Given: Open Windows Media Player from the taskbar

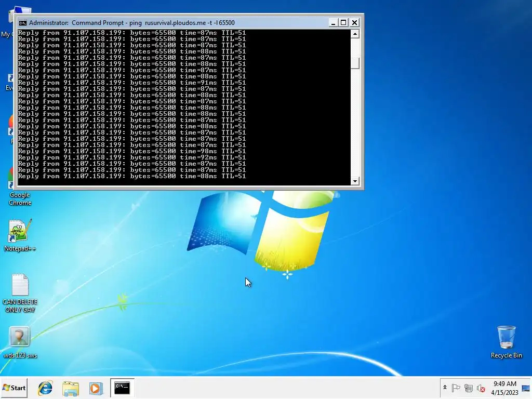Looking at the screenshot, I should [96, 388].
